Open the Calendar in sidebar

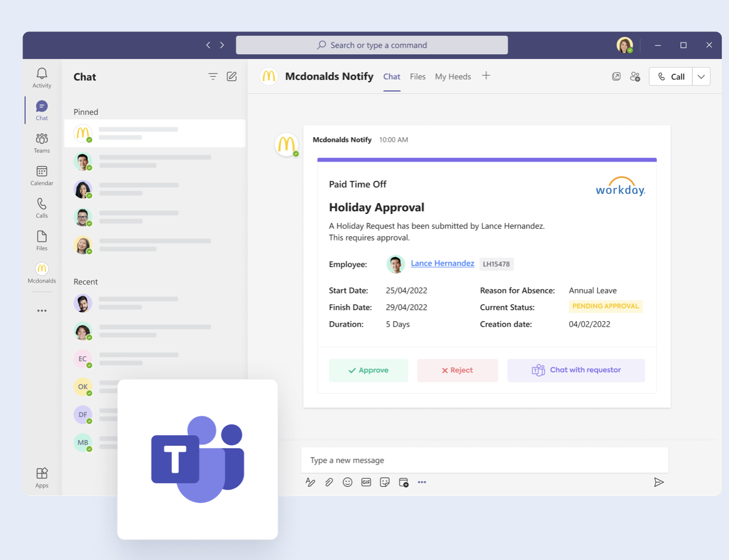(42, 176)
